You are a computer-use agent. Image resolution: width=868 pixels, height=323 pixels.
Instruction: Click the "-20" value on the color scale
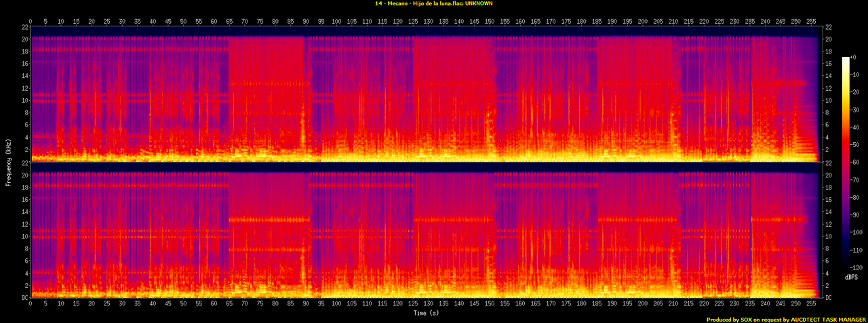click(x=856, y=92)
